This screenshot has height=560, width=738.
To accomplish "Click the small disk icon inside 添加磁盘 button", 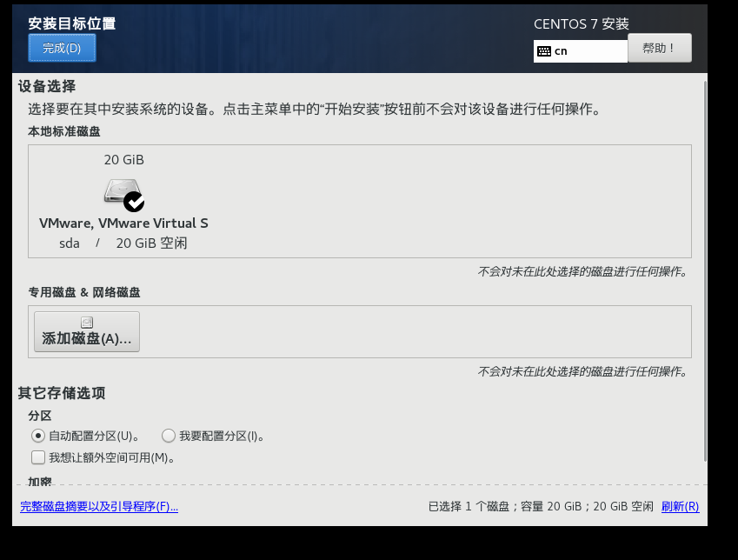I will pyautogui.click(x=87, y=322).
